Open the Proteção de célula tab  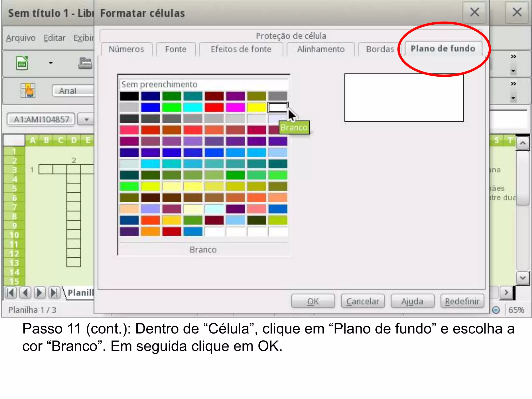[x=291, y=36]
